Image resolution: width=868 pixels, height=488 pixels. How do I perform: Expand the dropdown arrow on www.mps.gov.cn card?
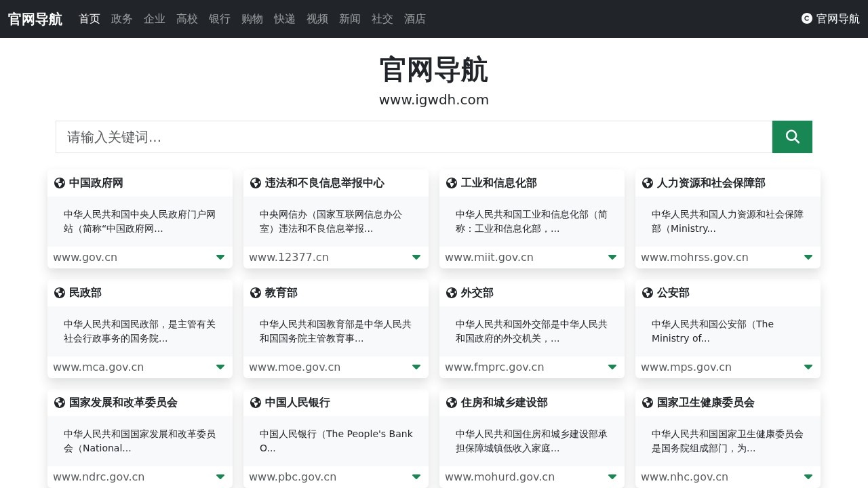coord(808,367)
